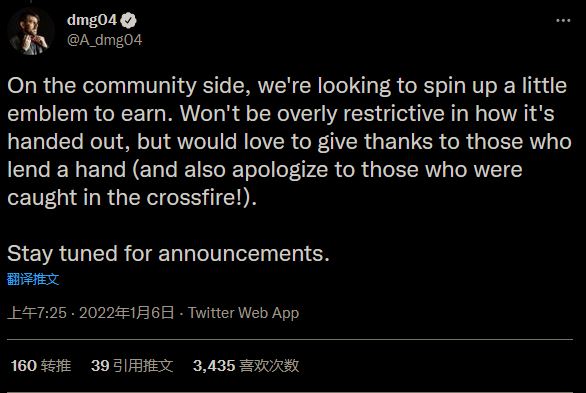Click the 3,435 likes count number

tap(214, 366)
